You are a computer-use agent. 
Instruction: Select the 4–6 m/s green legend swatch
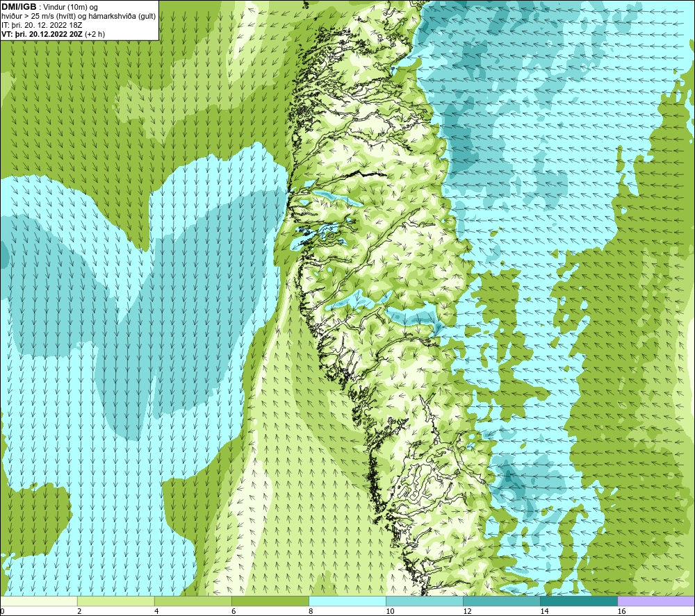(193, 601)
